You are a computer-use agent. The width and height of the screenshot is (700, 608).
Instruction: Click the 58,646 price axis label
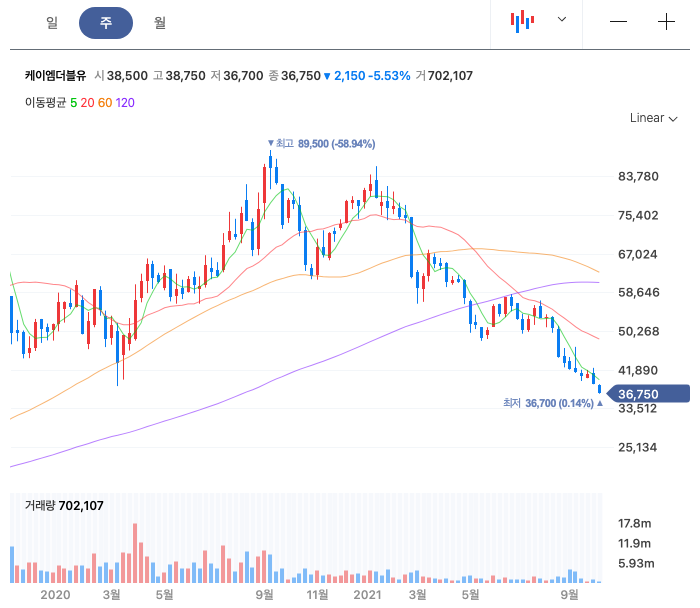click(x=638, y=292)
